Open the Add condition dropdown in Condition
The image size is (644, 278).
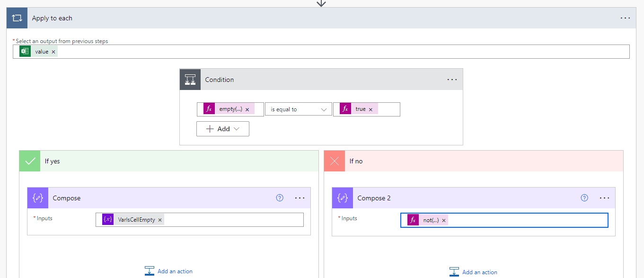222,128
